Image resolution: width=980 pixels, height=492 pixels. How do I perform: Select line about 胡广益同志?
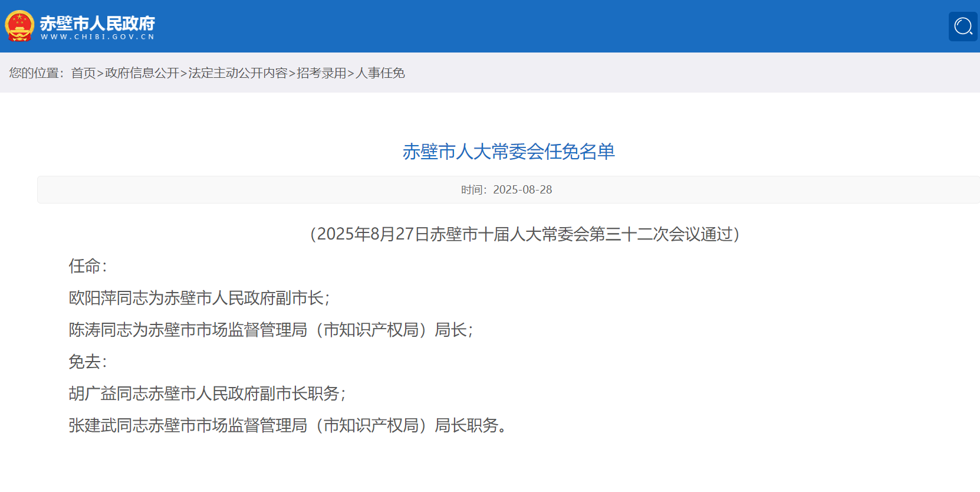tap(208, 393)
